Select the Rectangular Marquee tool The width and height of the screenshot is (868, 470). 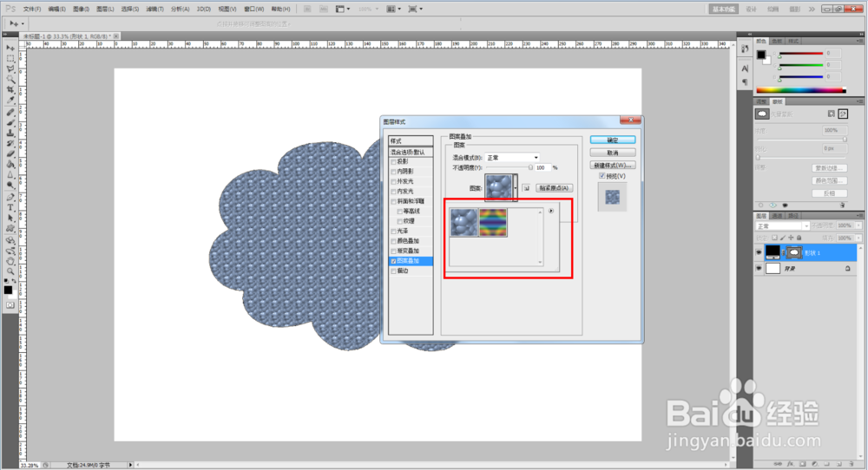(x=10, y=59)
